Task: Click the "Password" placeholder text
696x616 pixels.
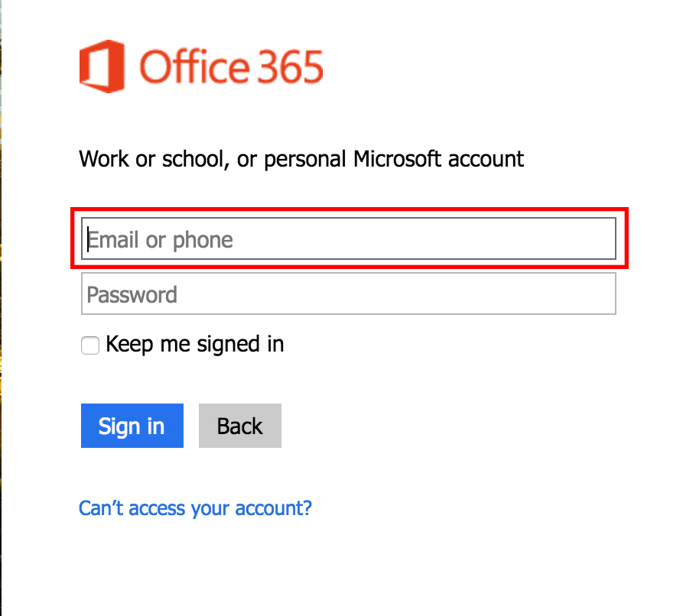Action: tap(132, 295)
